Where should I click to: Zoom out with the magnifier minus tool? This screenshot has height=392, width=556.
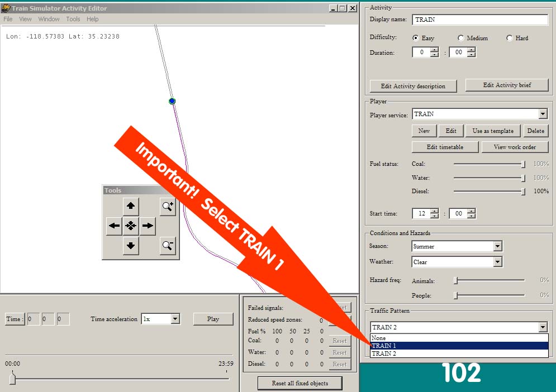(x=168, y=246)
